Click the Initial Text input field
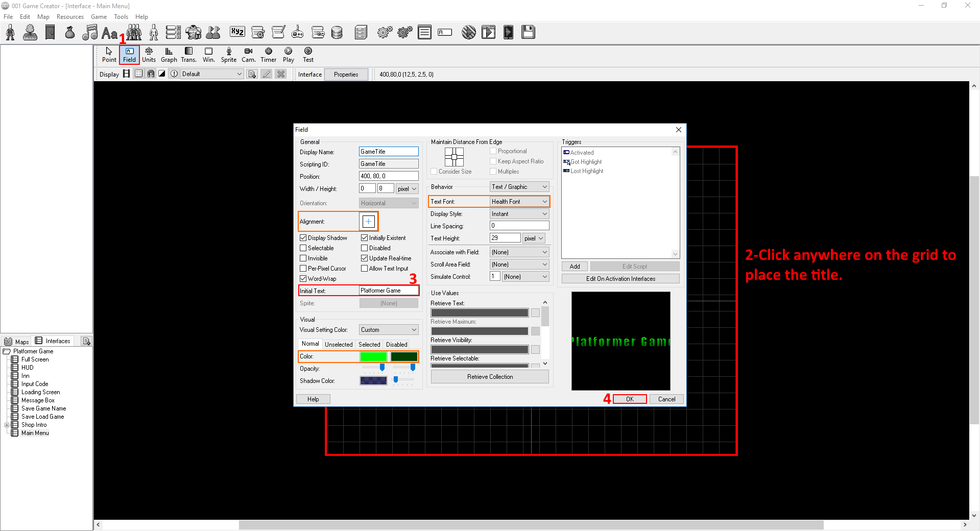 (x=389, y=291)
